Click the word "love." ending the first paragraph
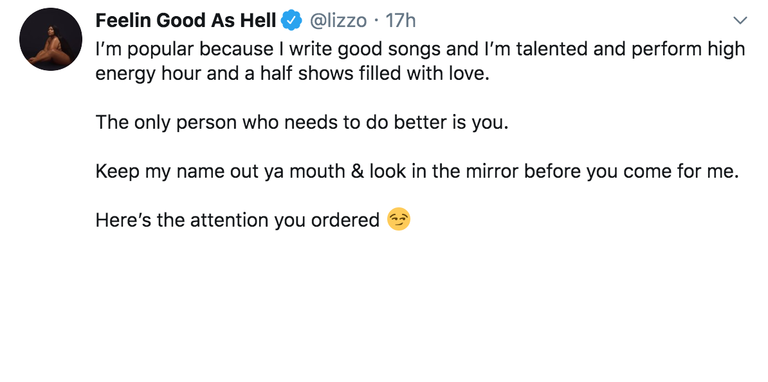Viewport: 768px width, 382px height. pyautogui.click(x=471, y=74)
